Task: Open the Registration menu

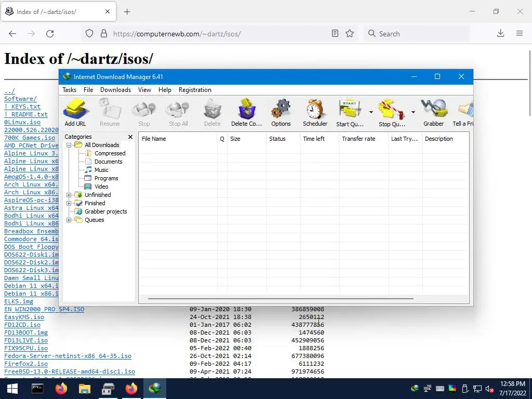Action: click(195, 90)
